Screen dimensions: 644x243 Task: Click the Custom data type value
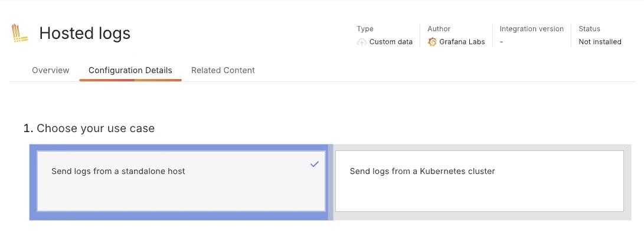point(391,42)
